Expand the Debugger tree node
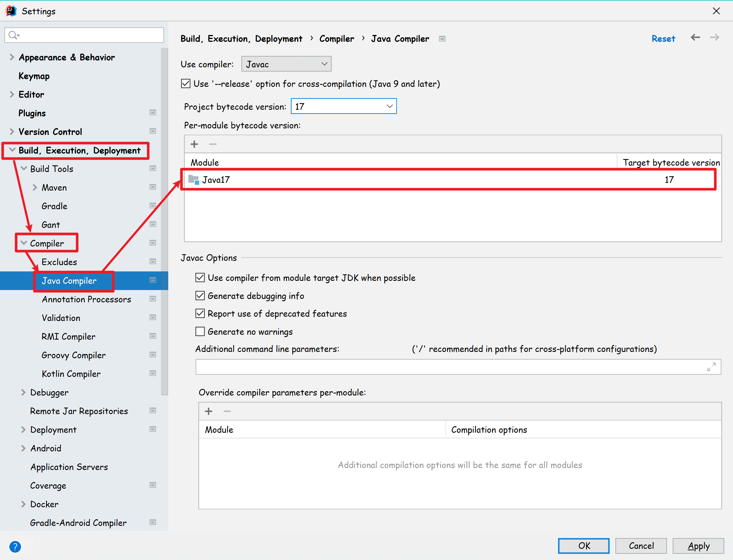 point(23,392)
